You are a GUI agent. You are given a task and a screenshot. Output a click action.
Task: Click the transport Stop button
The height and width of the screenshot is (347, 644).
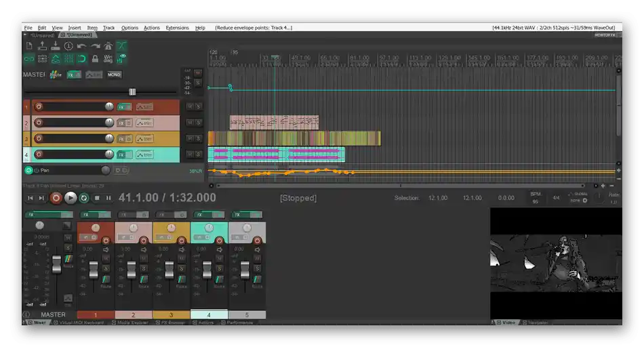click(98, 198)
